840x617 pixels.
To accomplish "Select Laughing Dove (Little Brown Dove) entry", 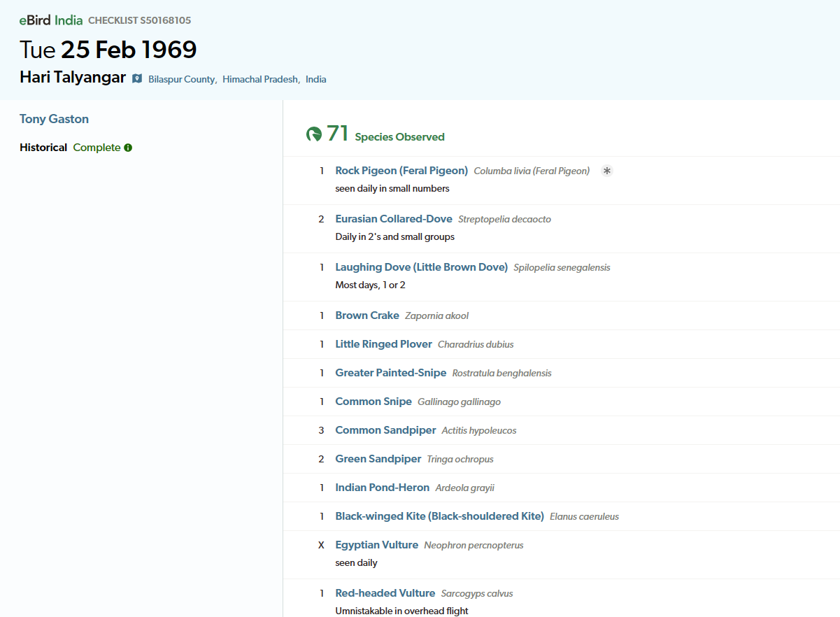I will point(421,267).
